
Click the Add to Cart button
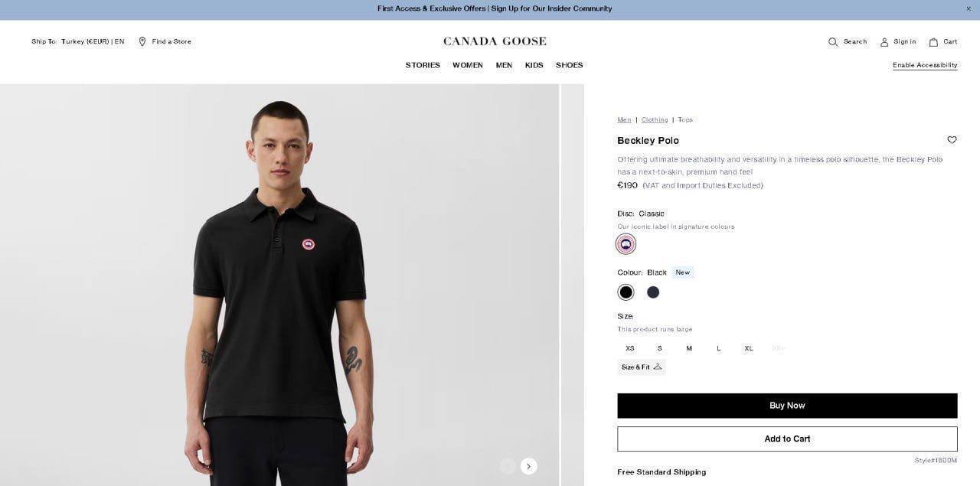coord(787,439)
